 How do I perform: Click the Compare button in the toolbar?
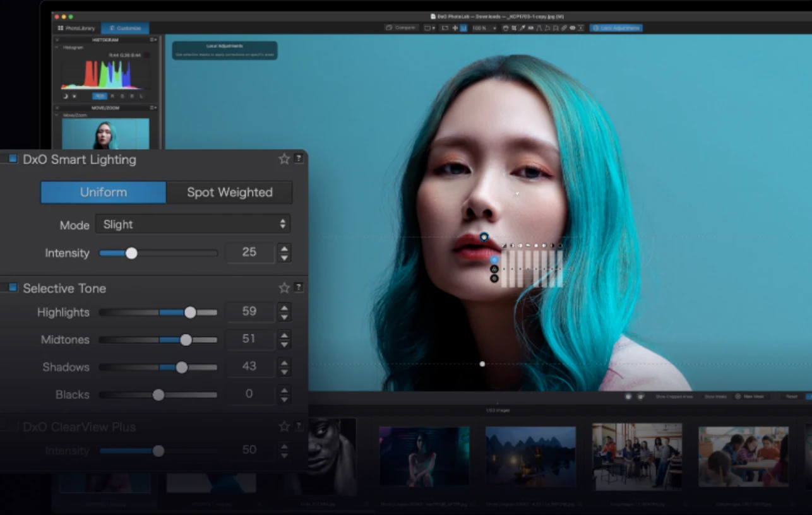[x=402, y=28]
